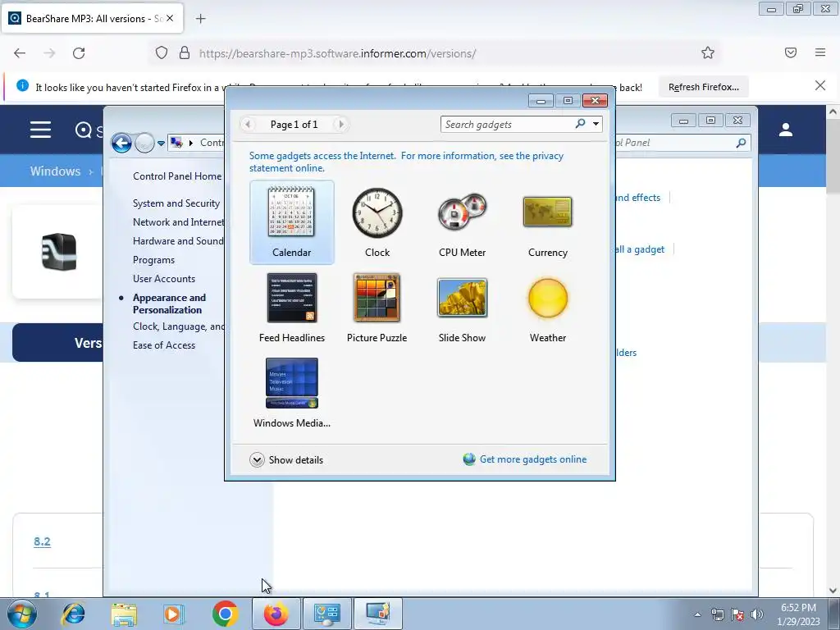This screenshot has width=840, height=630.
Task: Launch Internet Explorer from taskbar
Action: [73, 614]
